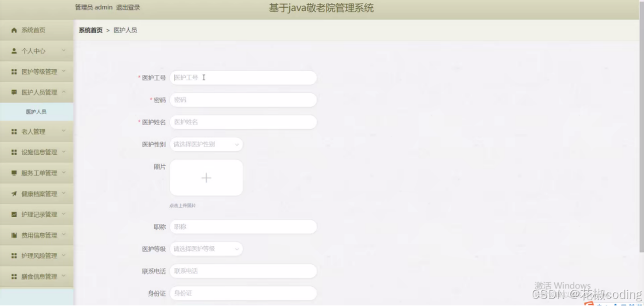Expand the 医护等级管理 chevron
644x306 pixels.
point(63,71)
